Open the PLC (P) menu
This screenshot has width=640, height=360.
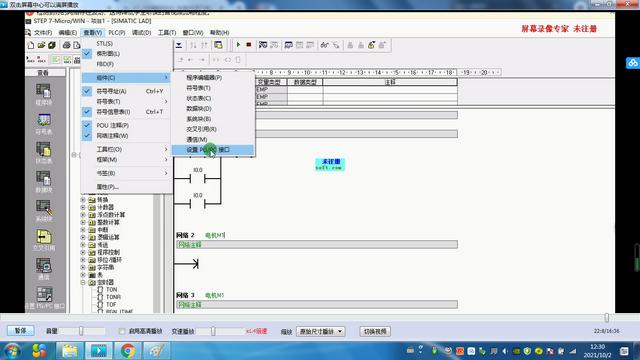[x=117, y=32]
